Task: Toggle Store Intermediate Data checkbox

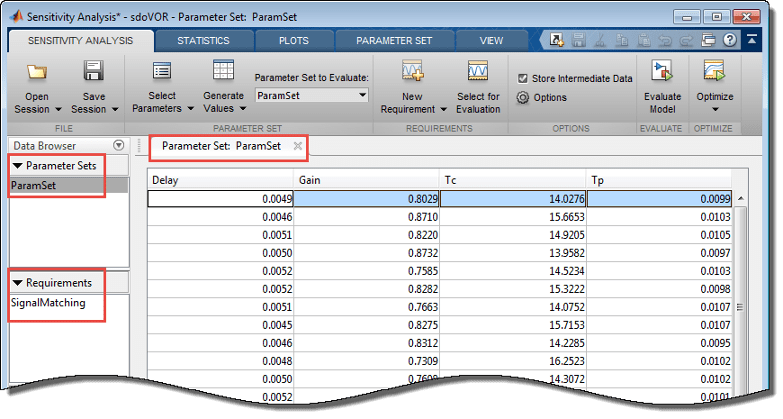Action: [x=523, y=78]
